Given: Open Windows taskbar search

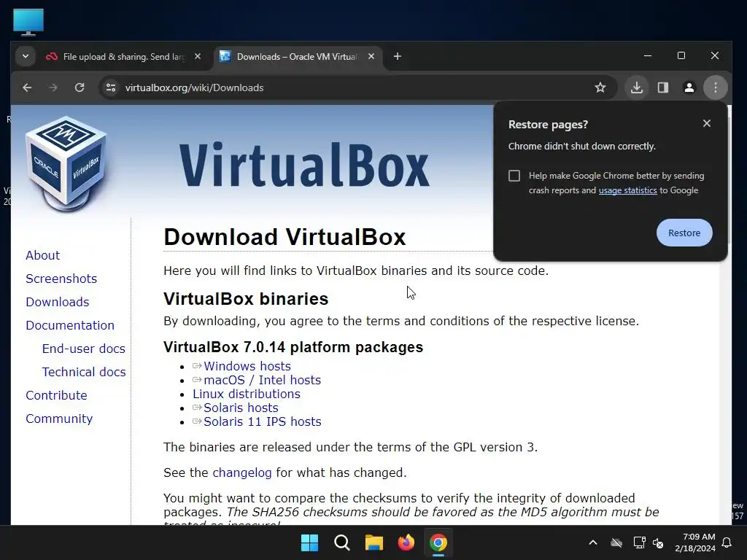Looking at the screenshot, I should tap(341, 542).
